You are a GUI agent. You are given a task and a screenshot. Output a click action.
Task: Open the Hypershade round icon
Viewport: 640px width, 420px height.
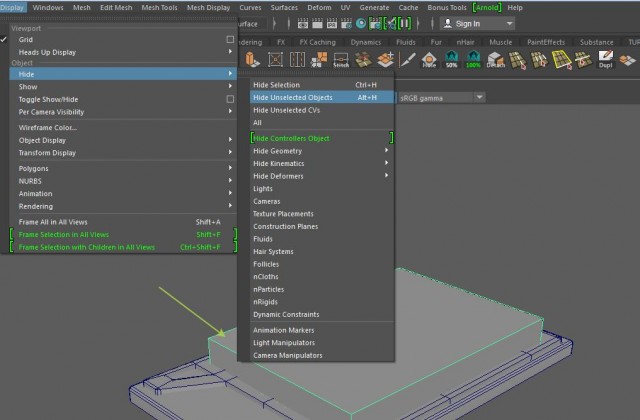[361, 24]
